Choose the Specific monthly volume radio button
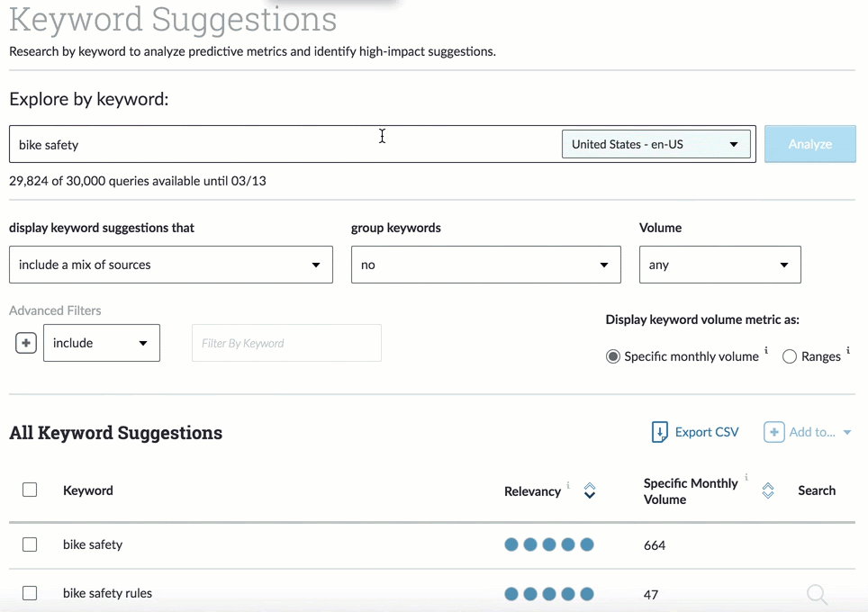This screenshot has width=868, height=612. click(x=613, y=356)
